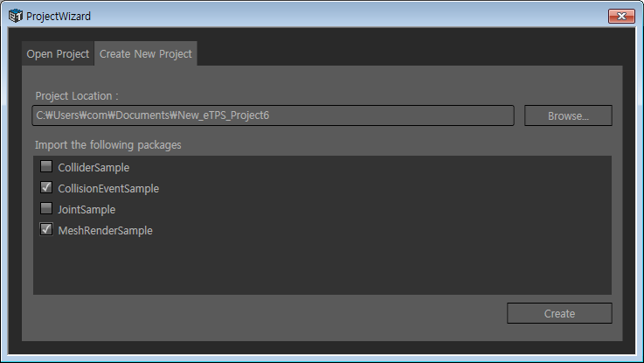Viewport: 644px width, 363px height.
Task: Enable the ColliderSample checkbox
Action: [46, 166]
